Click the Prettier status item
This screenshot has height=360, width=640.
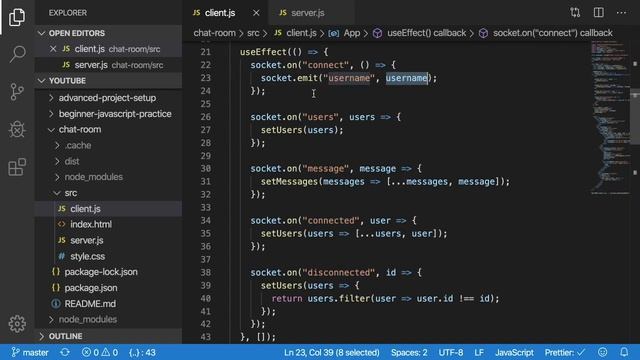point(564,352)
